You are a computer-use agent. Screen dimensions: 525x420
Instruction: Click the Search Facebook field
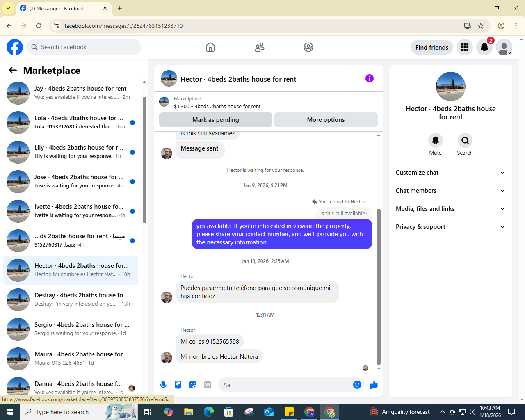(84, 47)
